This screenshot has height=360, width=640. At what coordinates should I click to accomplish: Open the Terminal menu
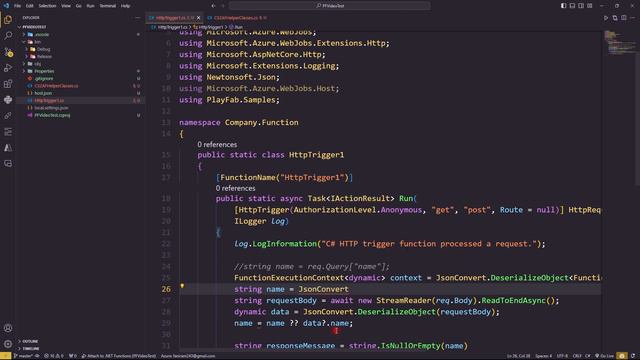pos(107,6)
